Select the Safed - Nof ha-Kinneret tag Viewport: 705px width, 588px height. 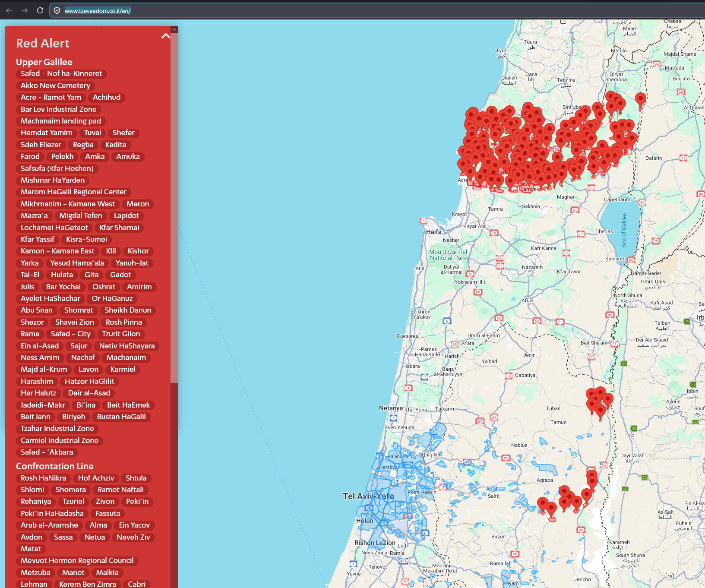61,74
